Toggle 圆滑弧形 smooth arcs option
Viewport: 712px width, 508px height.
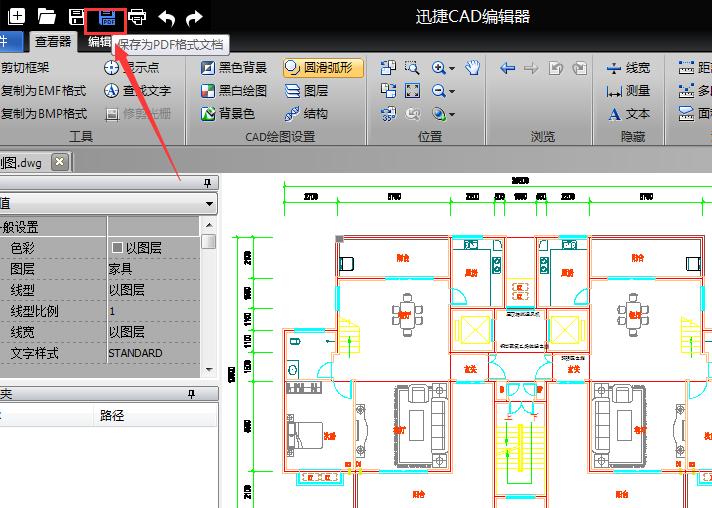tap(323, 68)
